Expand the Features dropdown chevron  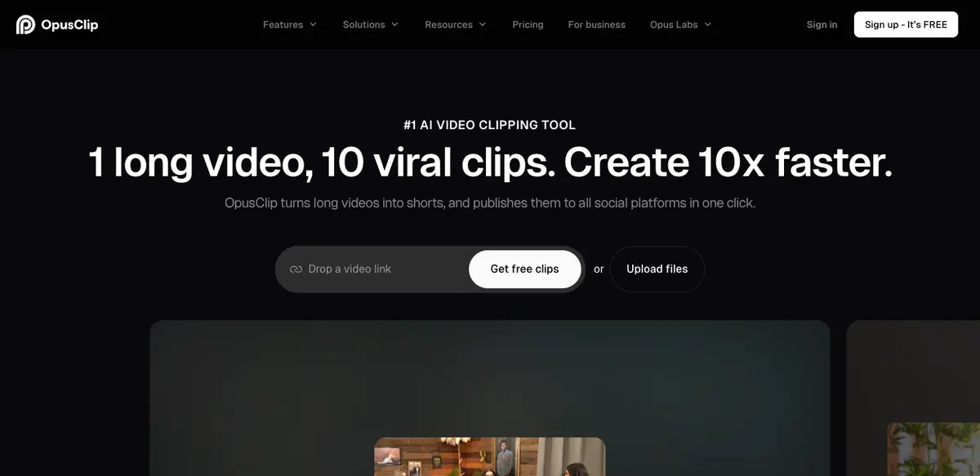(x=313, y=24)
